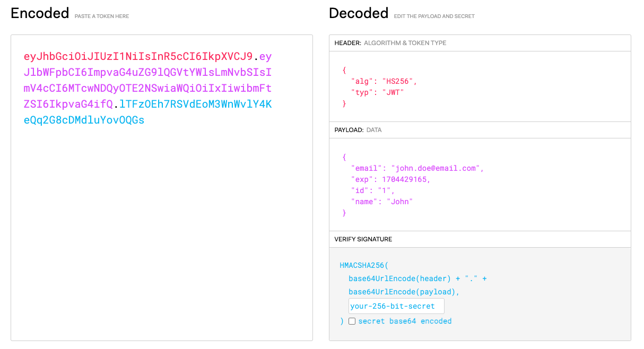Click inside the Encoded token text area
Viewport: 644px width, 349px height.
162,188
